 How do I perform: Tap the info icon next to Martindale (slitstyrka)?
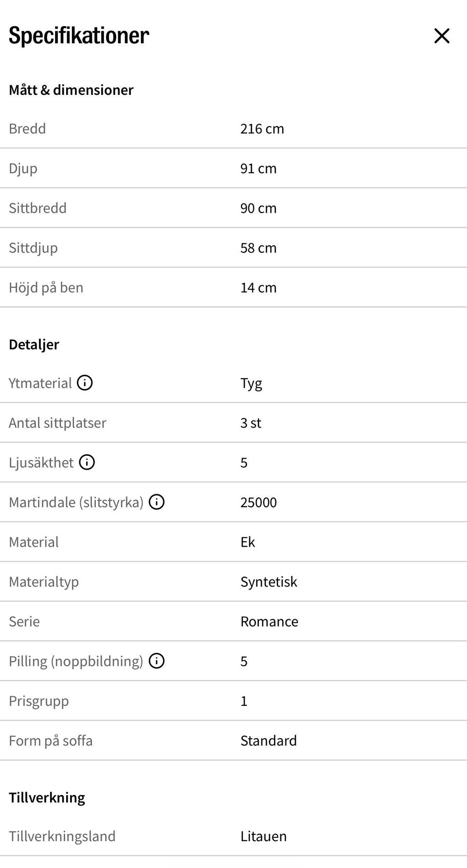point(156,502)
